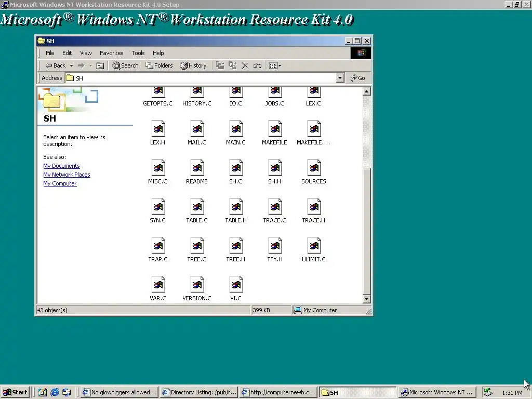The image size is (532, 399).
Task: Click the Start button
Action: [x=15, y=393]
